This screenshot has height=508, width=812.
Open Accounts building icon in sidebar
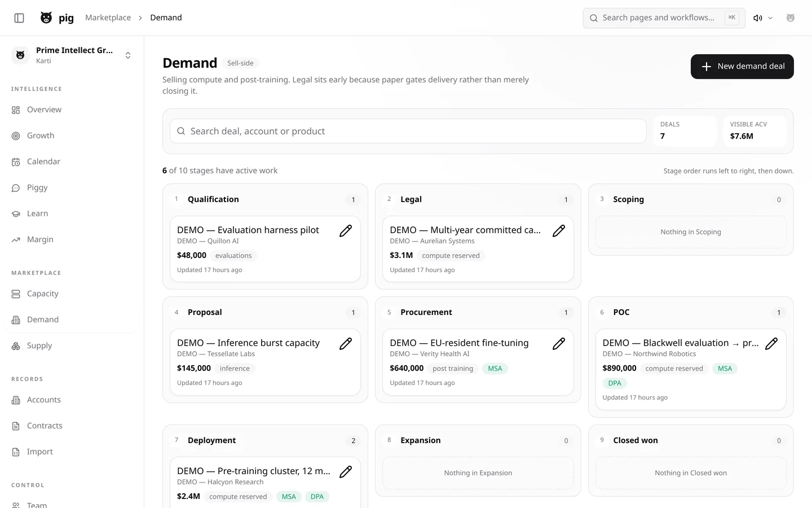(x=16, y=400)
